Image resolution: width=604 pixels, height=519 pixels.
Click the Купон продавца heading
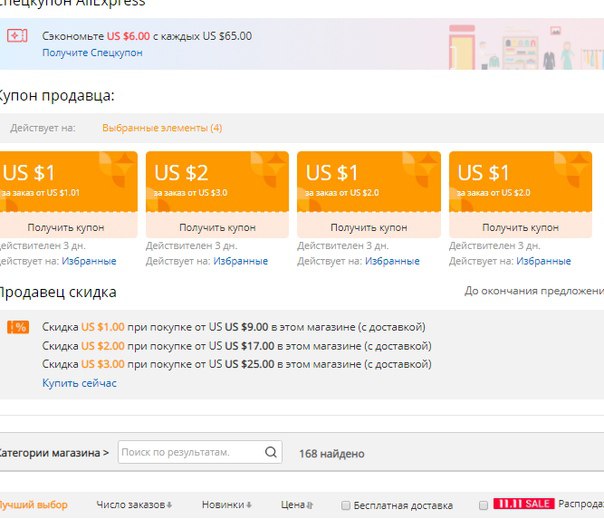(x=57, y=95)
